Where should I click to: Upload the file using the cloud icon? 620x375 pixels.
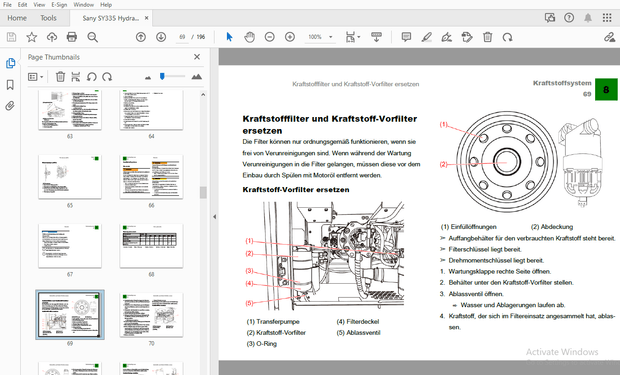52,37
